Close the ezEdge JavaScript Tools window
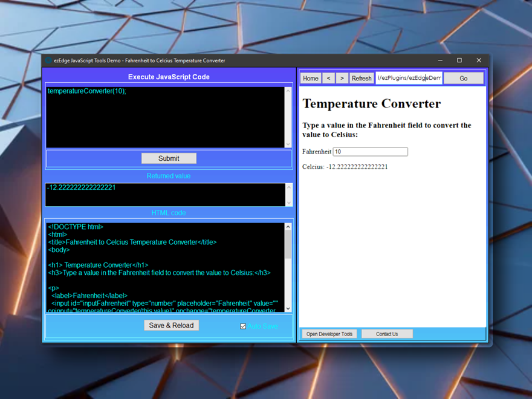Viewport: 532px width, 399px height. click(479, 60)
